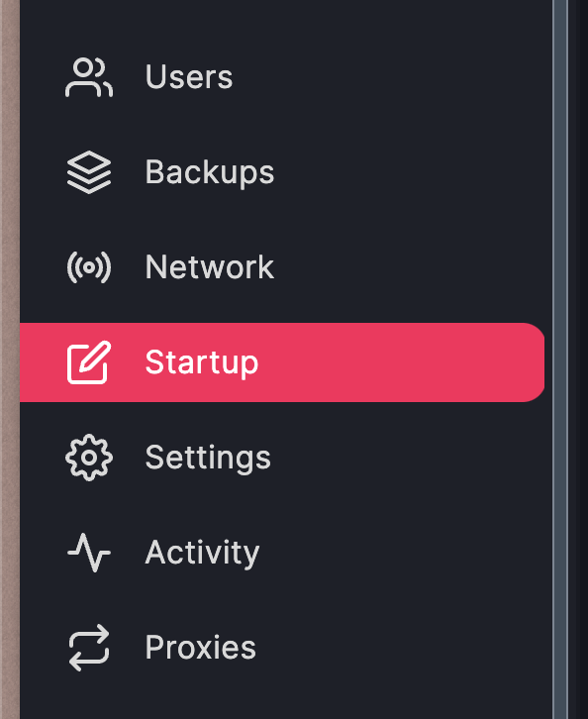The width and height of the screenshot is (588, 719).
Task: View the Activity log label
Action: [x=202, y=553]
